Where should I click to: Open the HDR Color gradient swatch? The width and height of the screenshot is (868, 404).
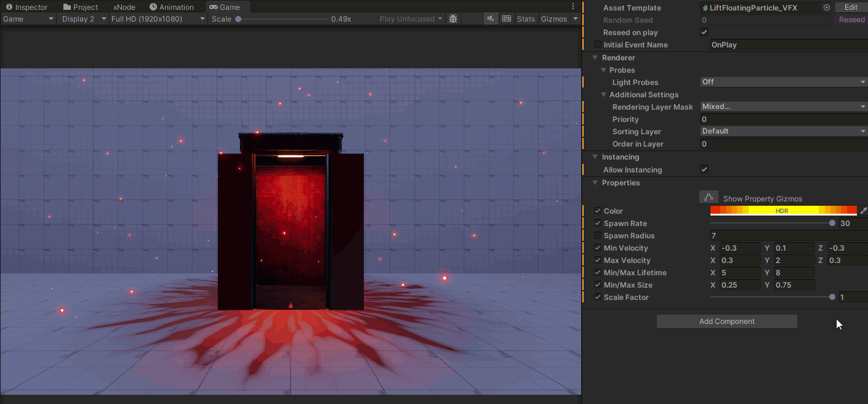784,211
